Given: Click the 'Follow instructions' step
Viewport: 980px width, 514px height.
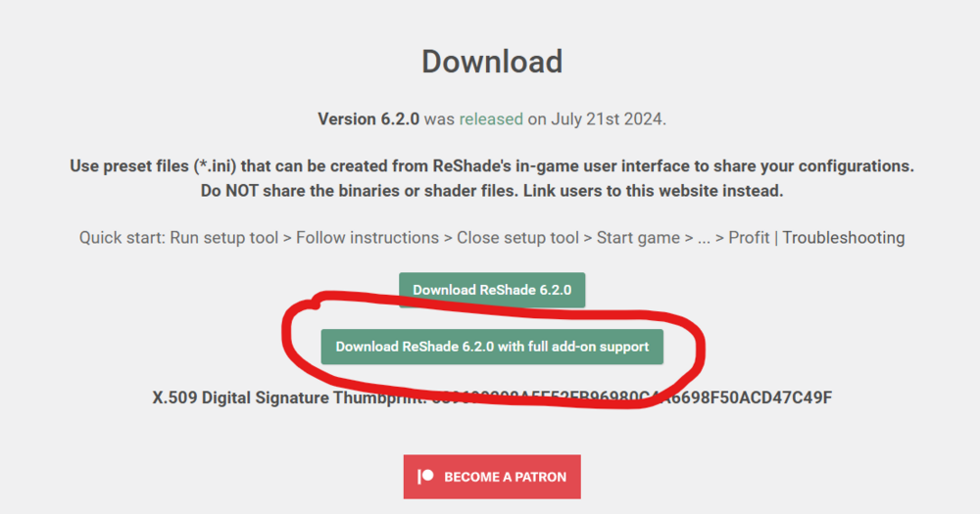Looking at the screenshot, I should (x=367, y=237).
